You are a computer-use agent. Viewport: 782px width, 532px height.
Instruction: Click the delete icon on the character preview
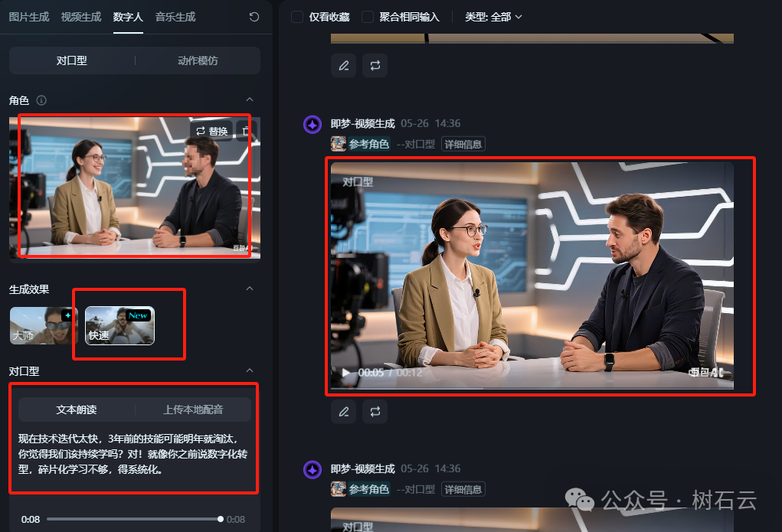pos(246,130)
